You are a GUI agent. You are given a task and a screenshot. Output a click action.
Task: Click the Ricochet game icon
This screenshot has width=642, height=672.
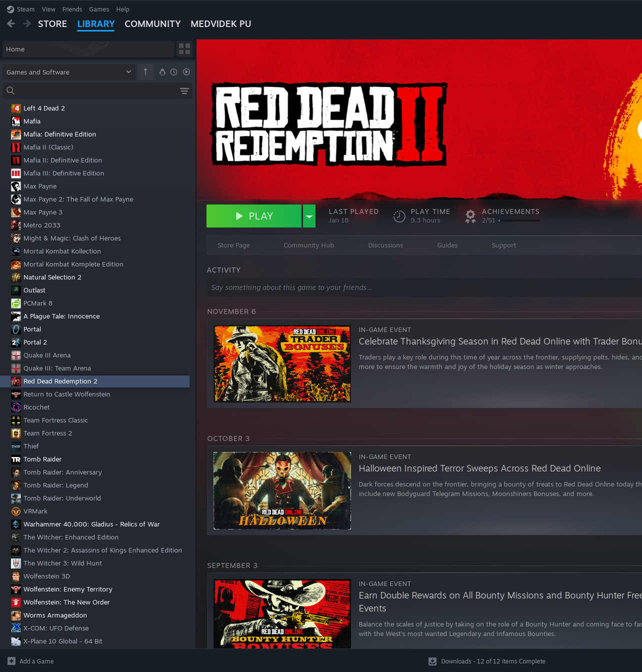16,407
